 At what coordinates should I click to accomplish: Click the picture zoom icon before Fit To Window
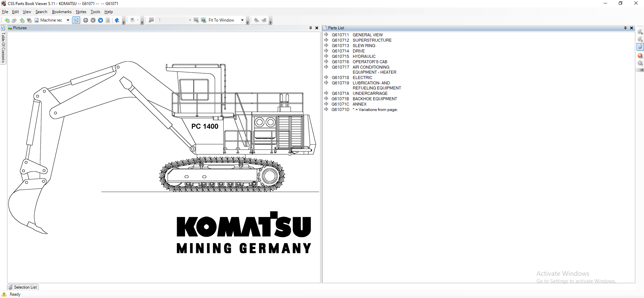204,20
